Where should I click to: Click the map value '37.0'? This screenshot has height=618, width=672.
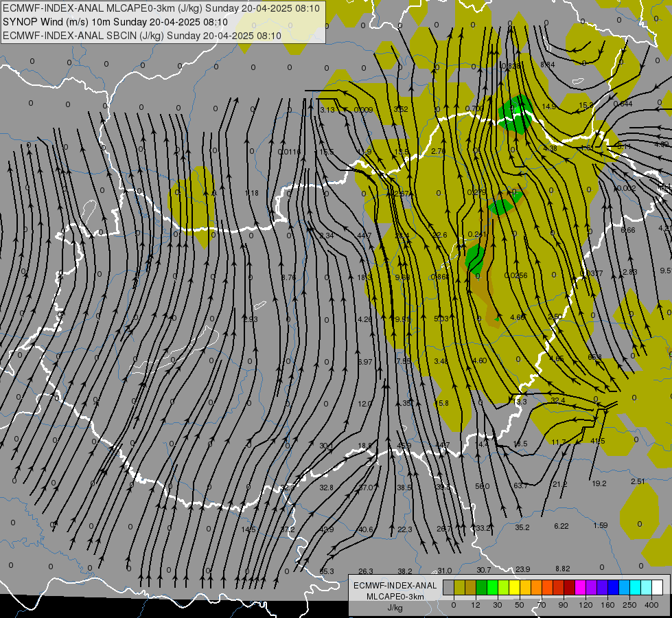366,488
